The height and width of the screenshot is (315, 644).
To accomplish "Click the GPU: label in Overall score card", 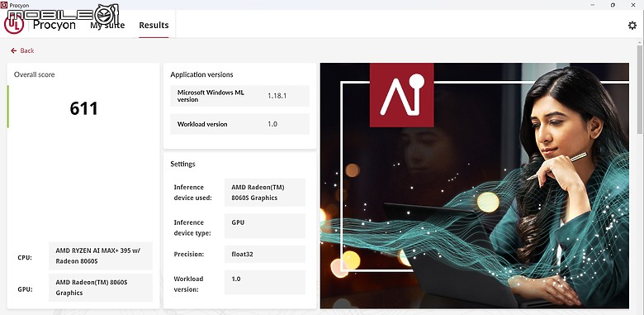I will [25, 289].
